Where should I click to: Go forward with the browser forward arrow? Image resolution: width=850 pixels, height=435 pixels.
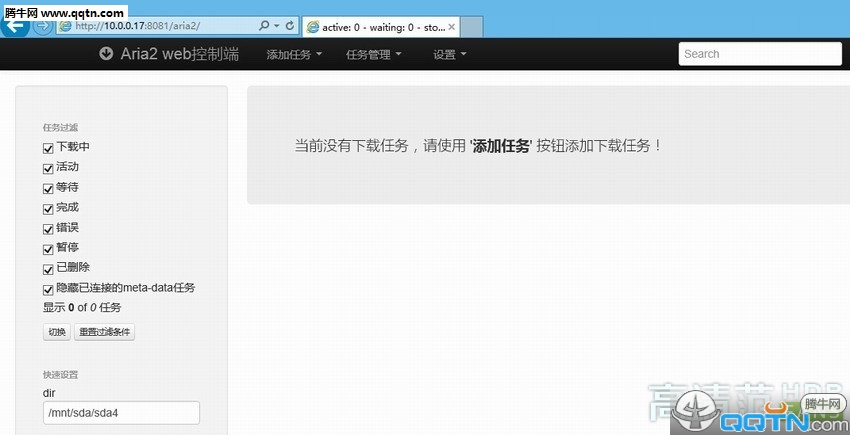43,26
